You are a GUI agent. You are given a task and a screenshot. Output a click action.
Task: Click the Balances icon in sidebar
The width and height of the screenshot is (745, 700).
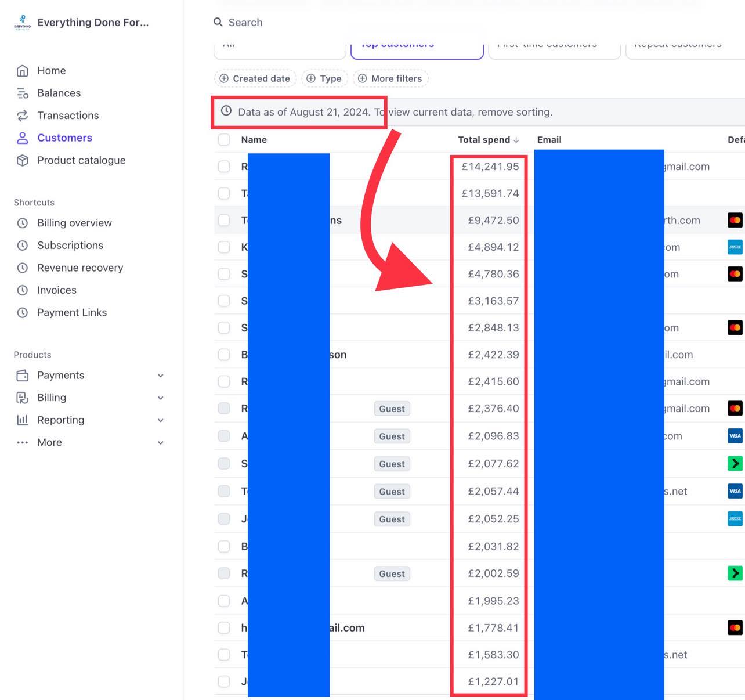coord(23,93)
